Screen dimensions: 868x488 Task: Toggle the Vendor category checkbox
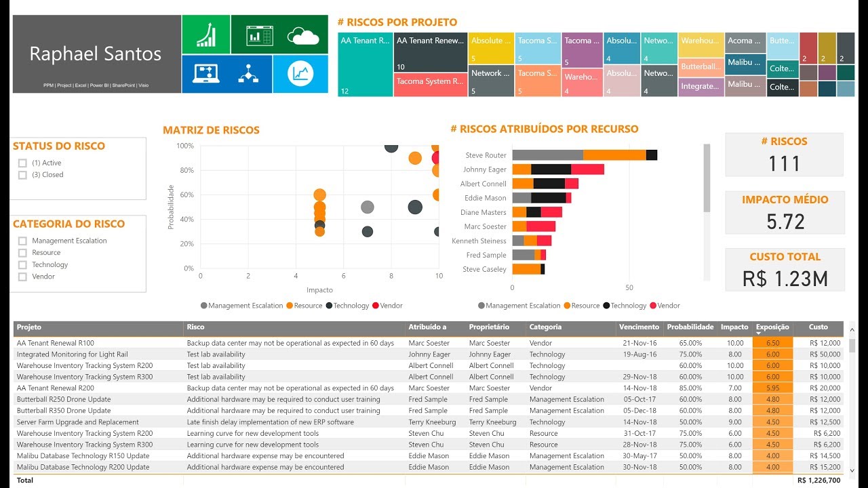22,277
